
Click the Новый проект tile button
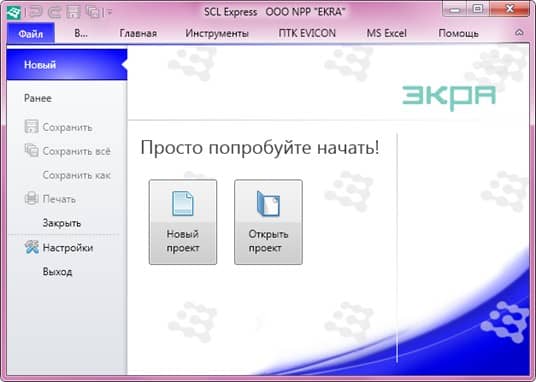click(x=183, y=222)
